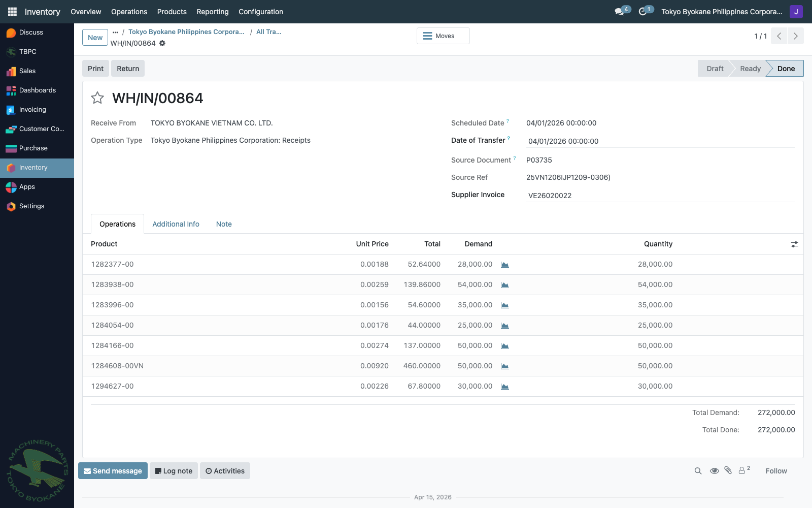The height and width of the screenshot is (508, 812).
Task: Open forecast chart for product 1283938-00
Action: point(505,285)
